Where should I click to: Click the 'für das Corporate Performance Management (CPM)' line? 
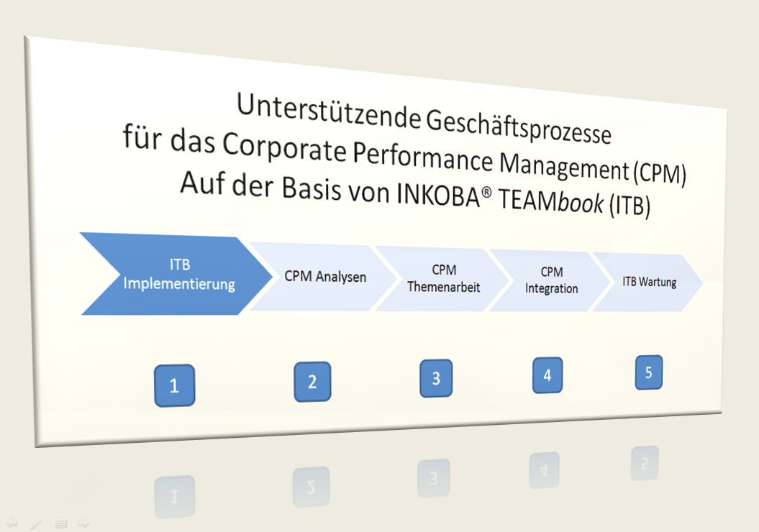point(404,155)
